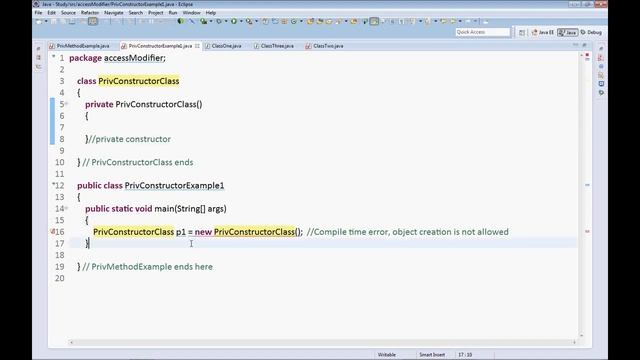Open the Run menu
Image resolution: width=640 pixels, height=360 pixels.
coord(173,13)
